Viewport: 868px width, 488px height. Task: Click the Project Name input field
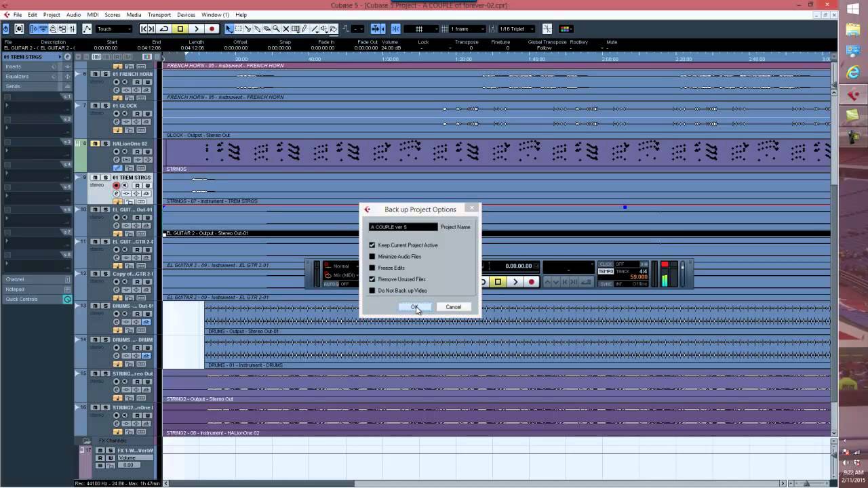(403, 227)
